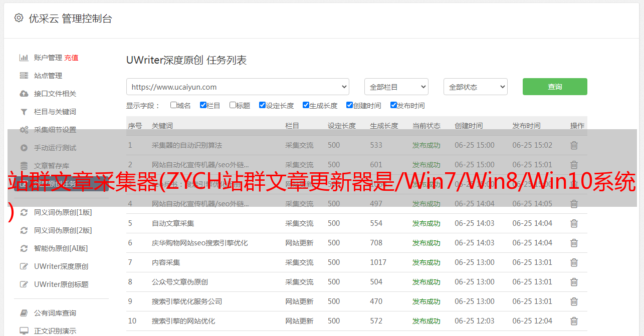644x336 pixels.
Task: Click the refresh icon beside 同义词伪原创[2版]
Action: (24, 230)
